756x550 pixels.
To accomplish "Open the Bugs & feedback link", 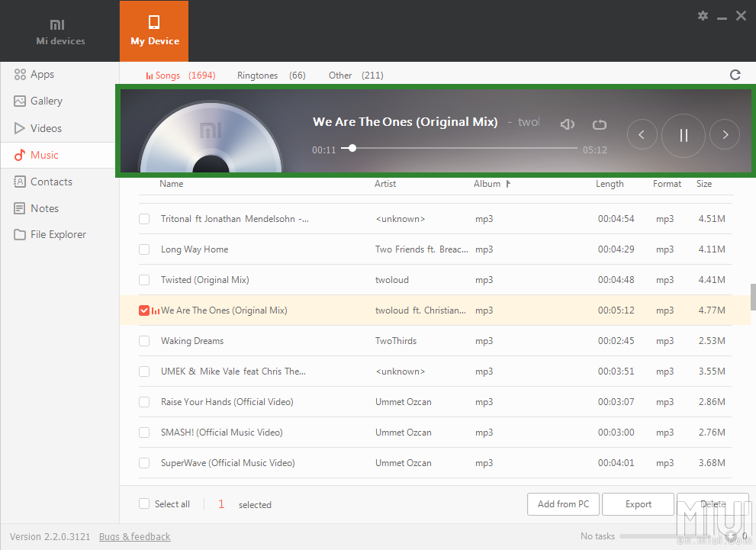I will (134, 536).
